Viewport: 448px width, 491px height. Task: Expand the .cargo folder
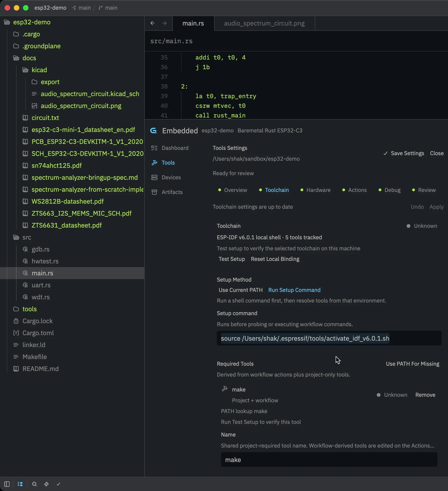(31, 34)
